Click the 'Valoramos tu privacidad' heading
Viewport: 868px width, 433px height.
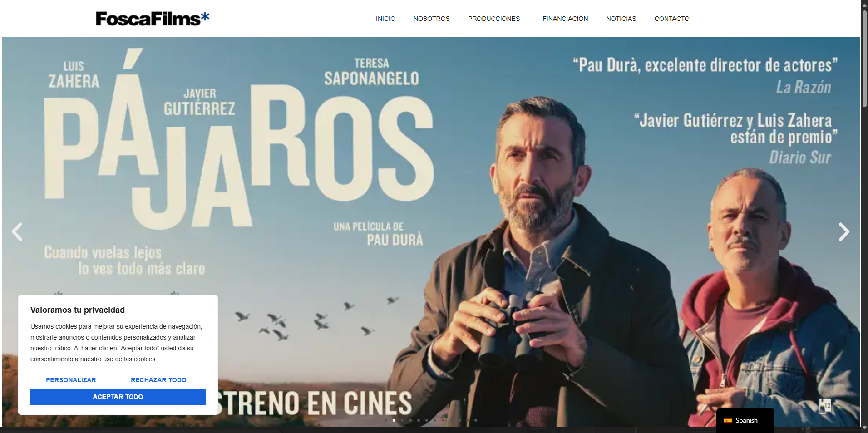click(78, 310)
